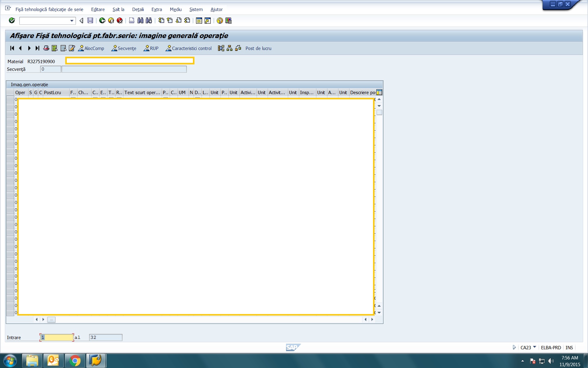The height and width of the screenshot is (368, 588).
Task: Click the AlocComp button
Action: coord(91,48)
